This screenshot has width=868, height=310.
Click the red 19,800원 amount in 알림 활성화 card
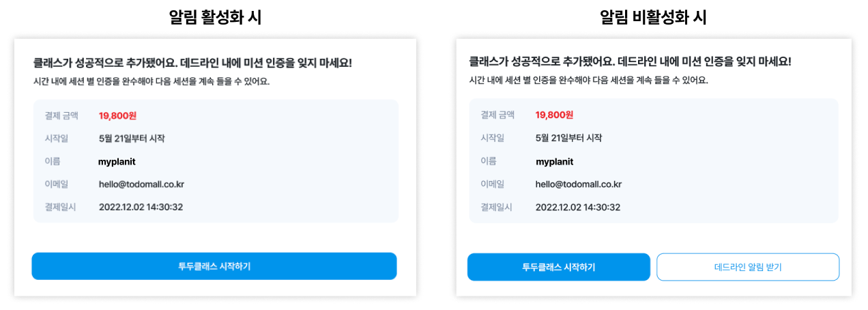[x=117, y=115]
